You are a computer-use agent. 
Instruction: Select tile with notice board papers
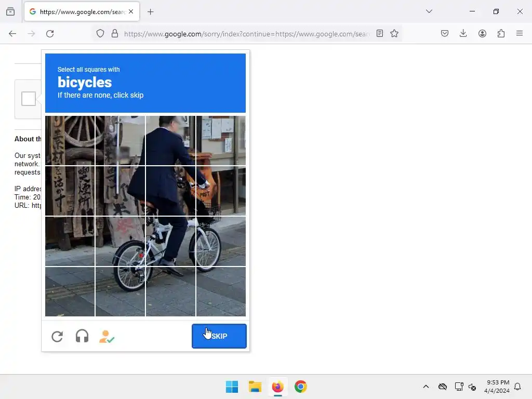click(x=221, y=140)
